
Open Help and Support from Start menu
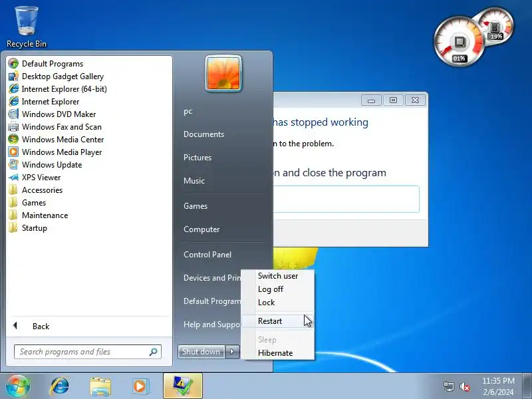(211, 325)
